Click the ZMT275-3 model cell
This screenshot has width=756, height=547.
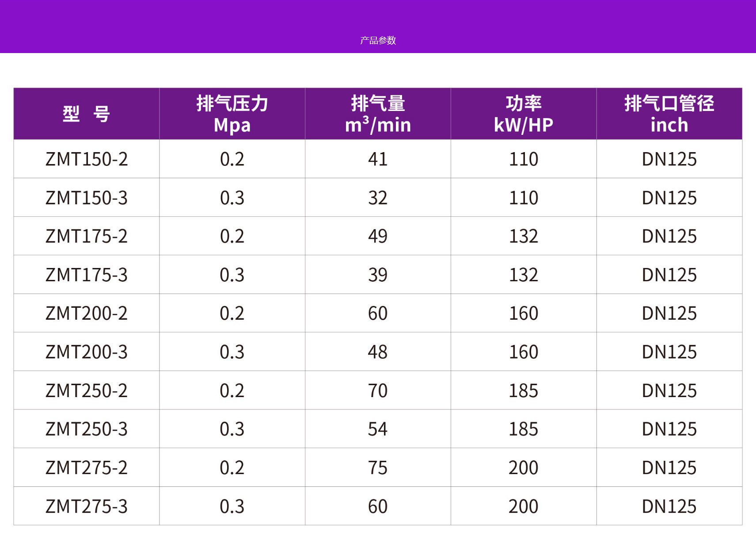point(87,506)
